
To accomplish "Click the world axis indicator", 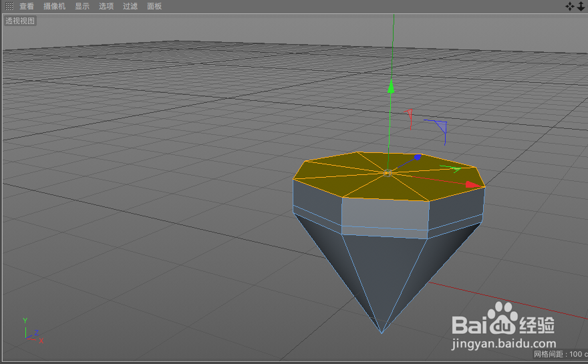I will click(33, 331).
